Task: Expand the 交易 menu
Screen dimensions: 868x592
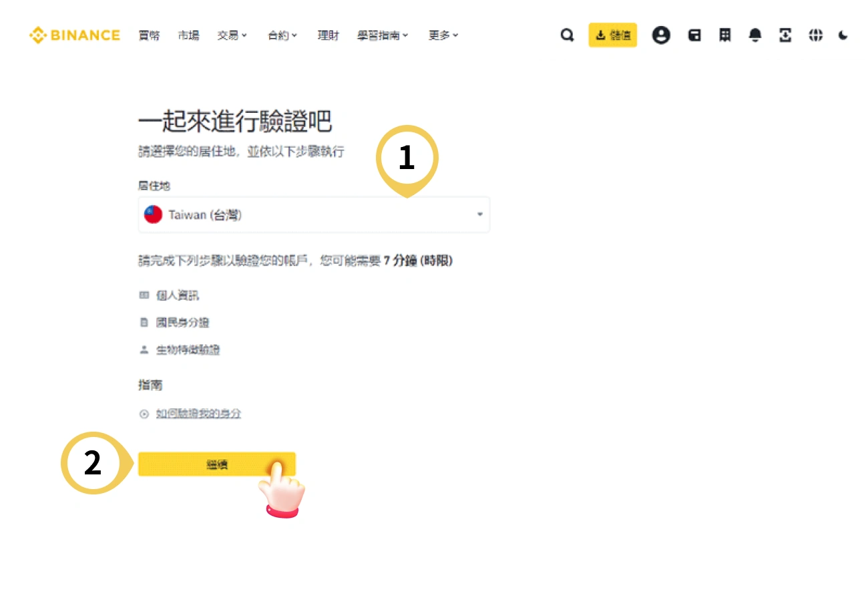Action: point(232,35)
